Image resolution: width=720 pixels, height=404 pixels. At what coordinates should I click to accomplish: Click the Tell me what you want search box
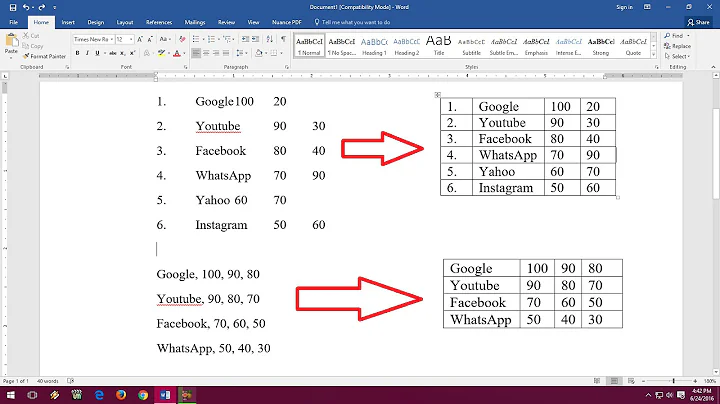[352, 22]
